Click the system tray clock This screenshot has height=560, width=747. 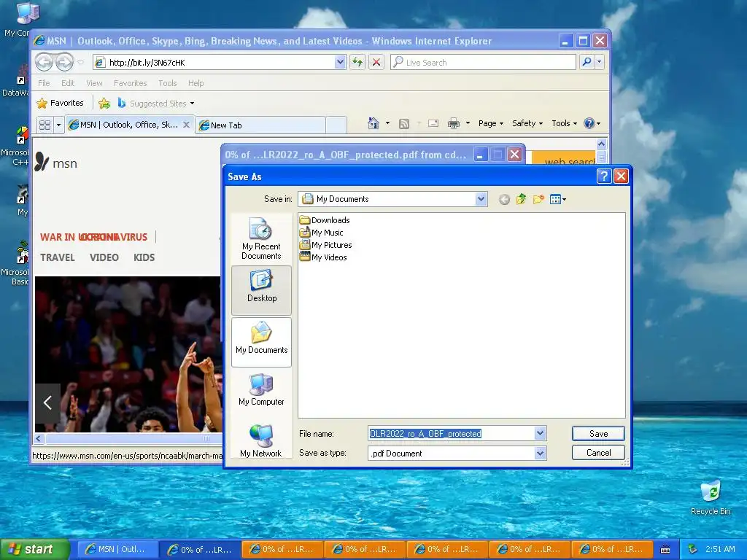click(x=720, y=549)
